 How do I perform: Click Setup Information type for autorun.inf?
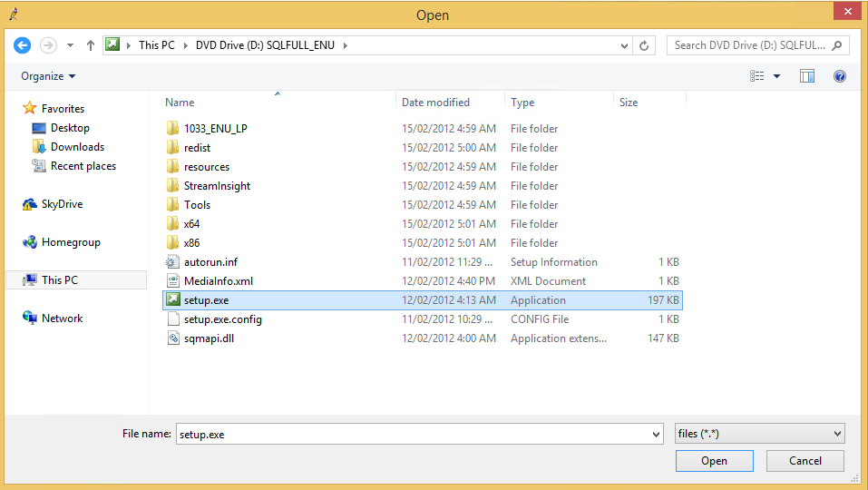pyautogui.click(x=553, y=262)
